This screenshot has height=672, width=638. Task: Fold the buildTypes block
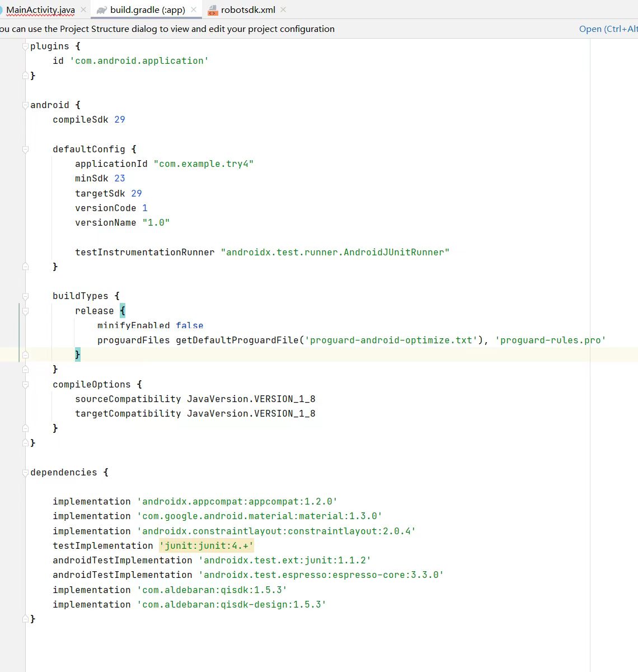(25, 296)
